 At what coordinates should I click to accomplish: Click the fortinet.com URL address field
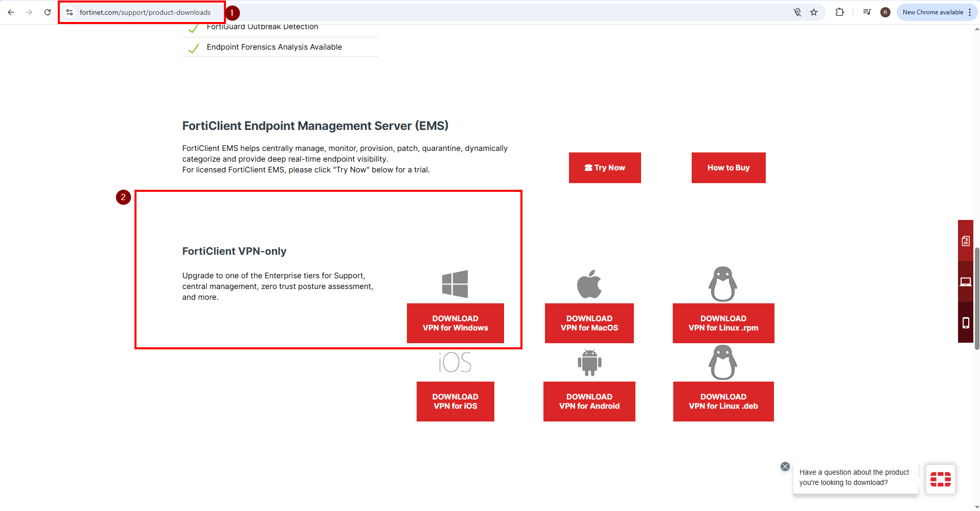[145, 12]
